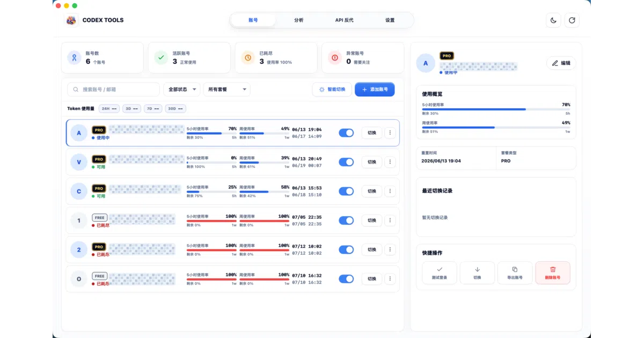Image resolution: width=644 pixels, height=338 pixels.
Task: Open more options for account A
Action: coord(390,133)
